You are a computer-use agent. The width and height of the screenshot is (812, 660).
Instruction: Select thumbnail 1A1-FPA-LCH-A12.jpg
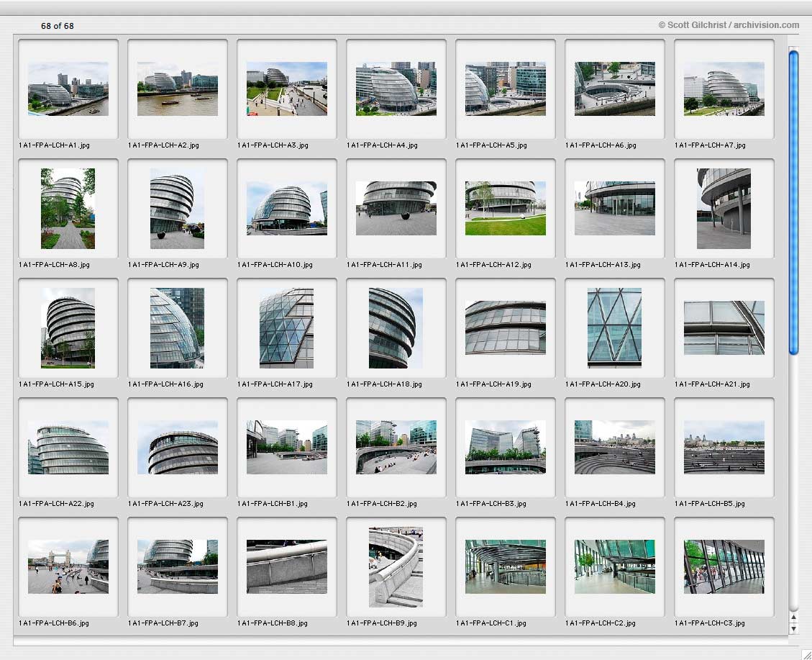click(506, 208)
